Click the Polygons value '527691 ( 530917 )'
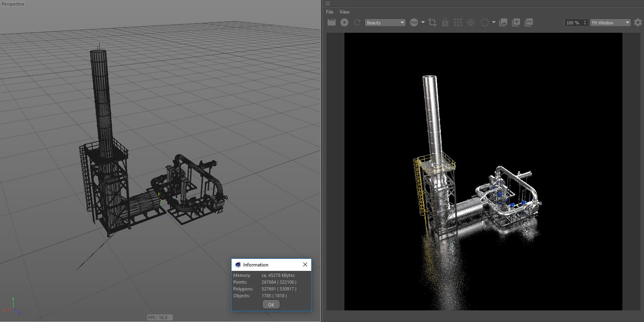 (x=279, y=289)
